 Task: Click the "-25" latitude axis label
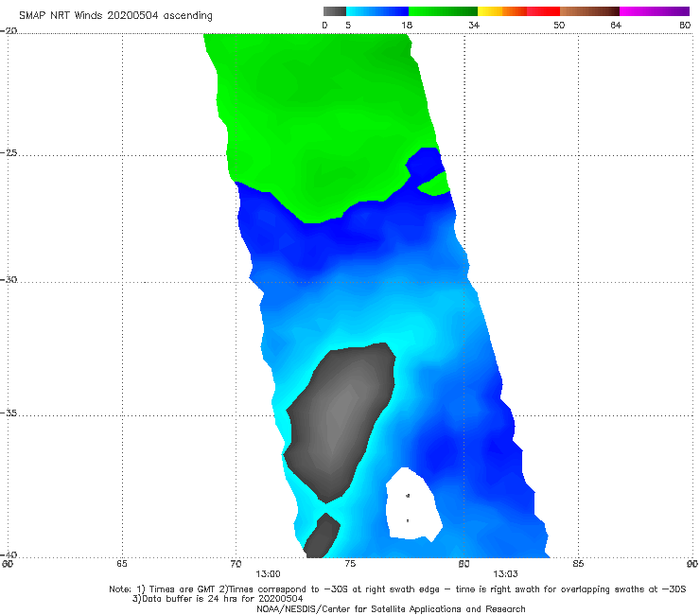click(9, 153)
